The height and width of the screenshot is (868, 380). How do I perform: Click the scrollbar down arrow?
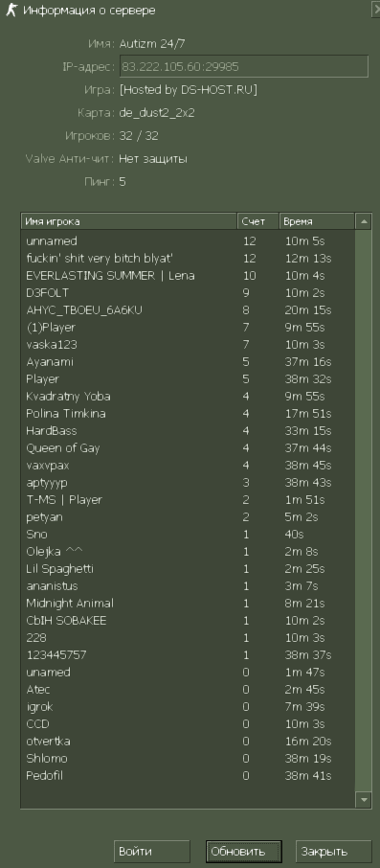point(364,800)
